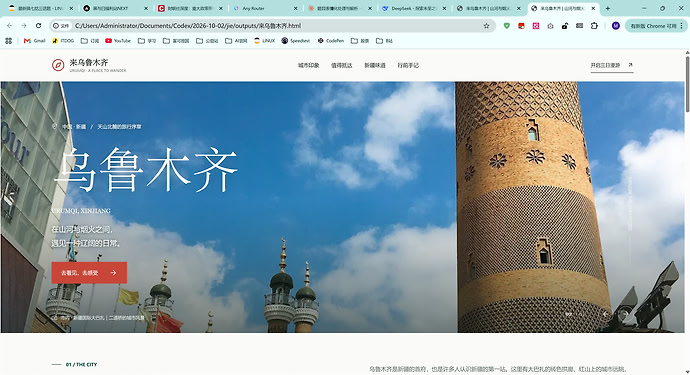Open the 城市印象 nav link
The width and height of the screenshot is (690, 375).
(308, 65)
